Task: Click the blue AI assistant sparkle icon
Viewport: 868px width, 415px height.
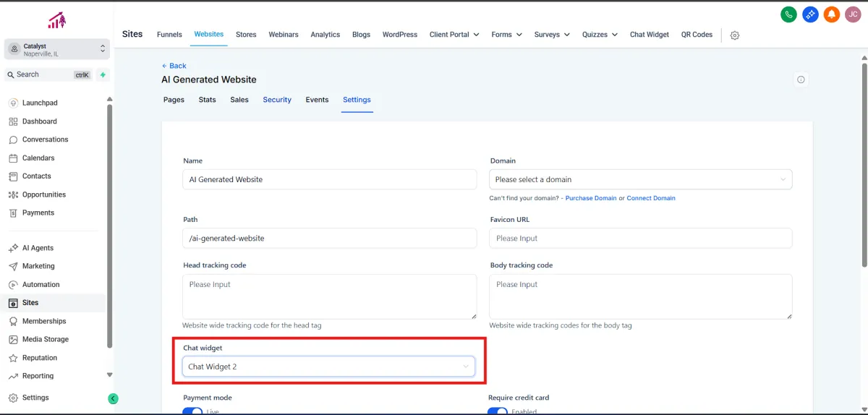Action: pos(810,14)
